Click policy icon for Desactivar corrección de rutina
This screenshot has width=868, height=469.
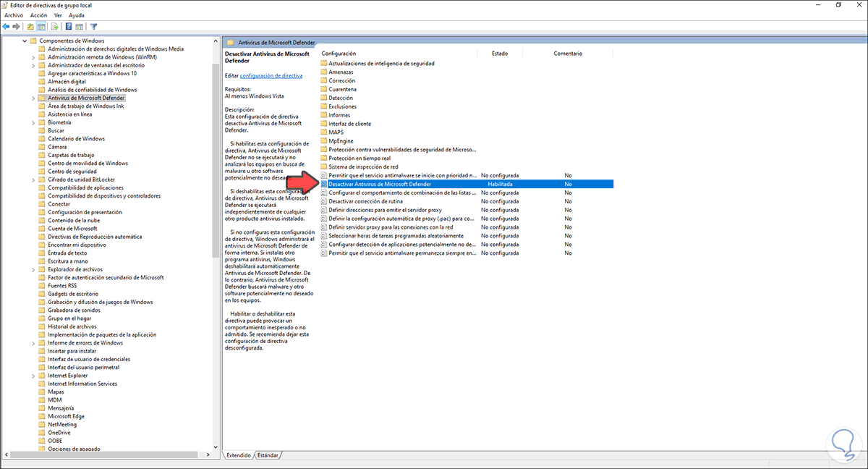[323, 201]
